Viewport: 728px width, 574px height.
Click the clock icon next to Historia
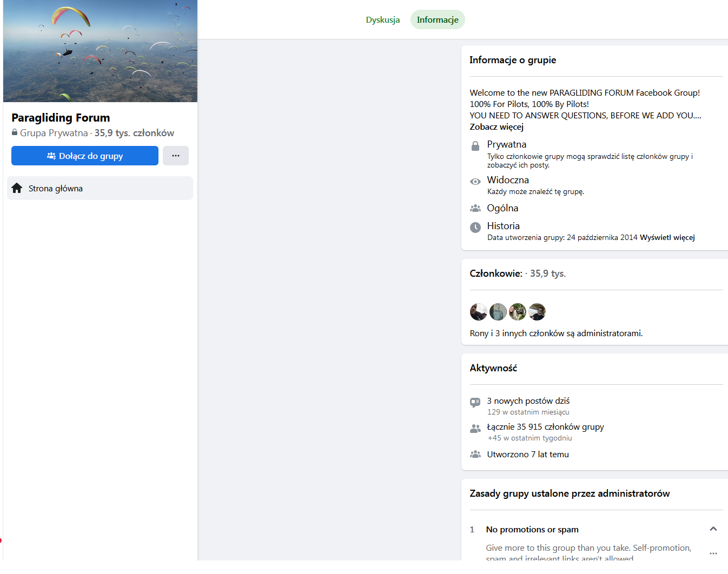click(x=475, y=228)
